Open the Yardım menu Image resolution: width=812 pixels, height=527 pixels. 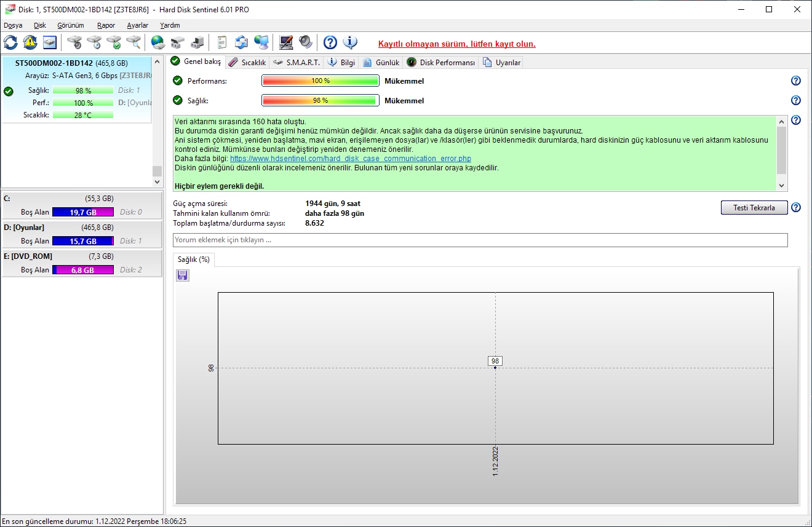(170, 25)
